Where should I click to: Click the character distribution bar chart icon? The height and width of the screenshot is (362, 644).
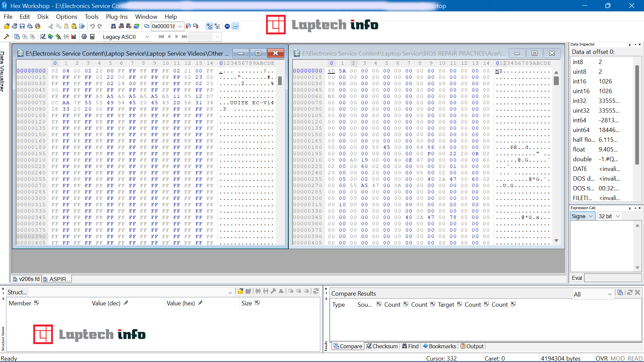(74, 37)
